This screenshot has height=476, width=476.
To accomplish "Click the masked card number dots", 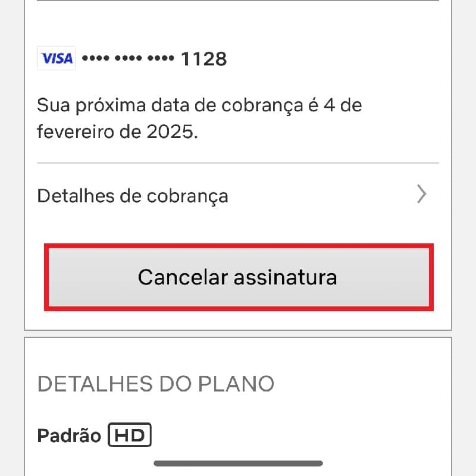I will [128, 58].
